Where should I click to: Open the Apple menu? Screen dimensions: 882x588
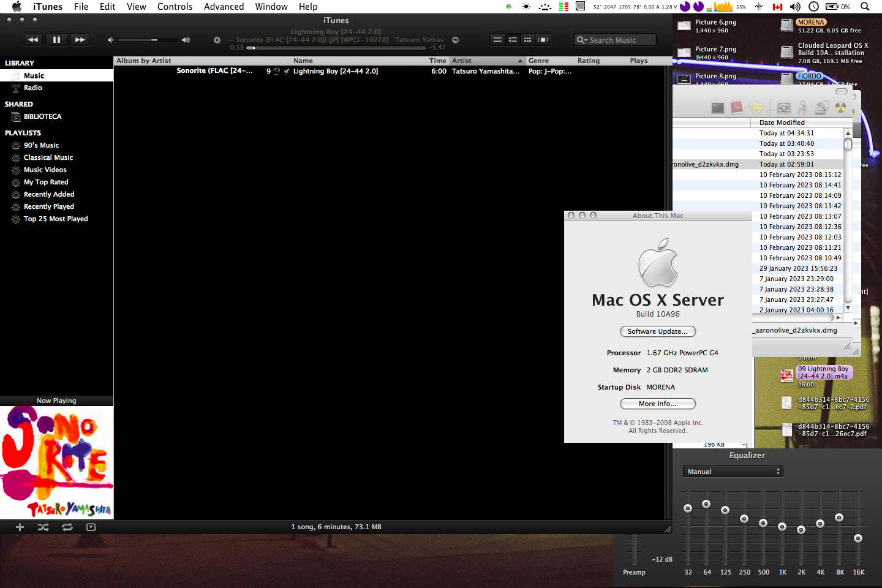coord(17,7)
